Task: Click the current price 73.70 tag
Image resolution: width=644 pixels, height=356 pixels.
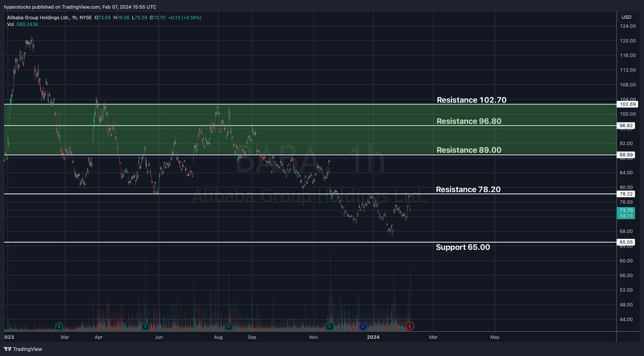Action: (x=626, y=211)
